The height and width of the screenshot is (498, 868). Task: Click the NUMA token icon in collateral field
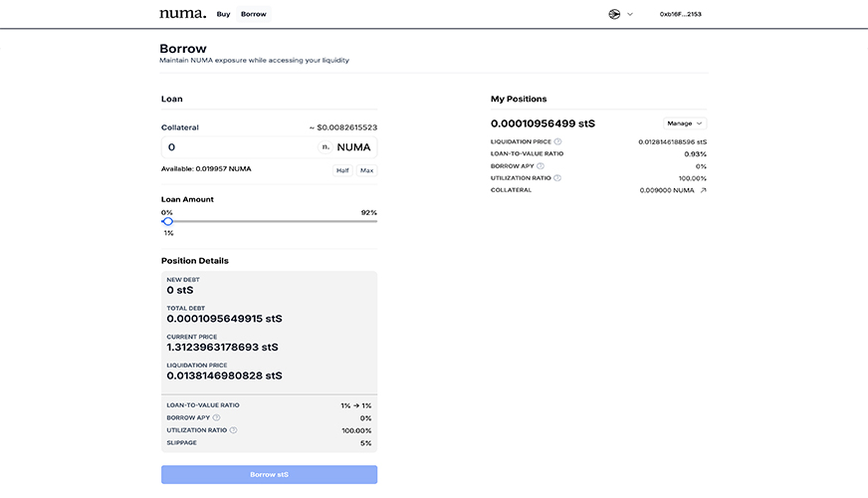(325, 147)
